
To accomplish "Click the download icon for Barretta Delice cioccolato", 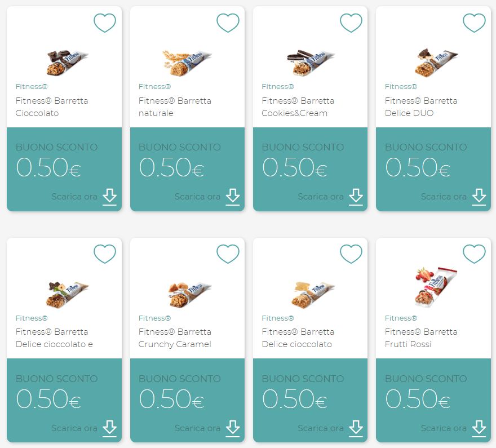I will [x=356, y=429].
